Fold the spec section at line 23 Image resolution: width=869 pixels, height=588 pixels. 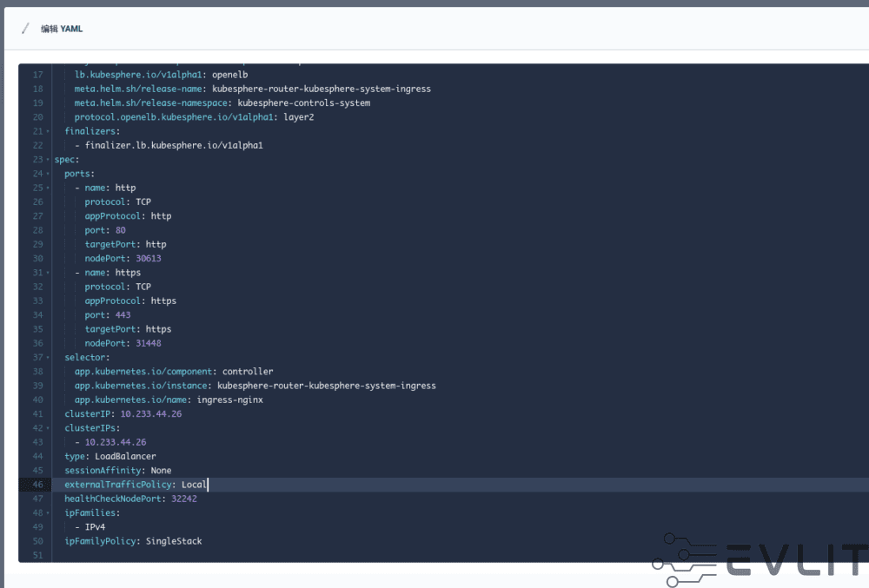click(x=48, y=160)
